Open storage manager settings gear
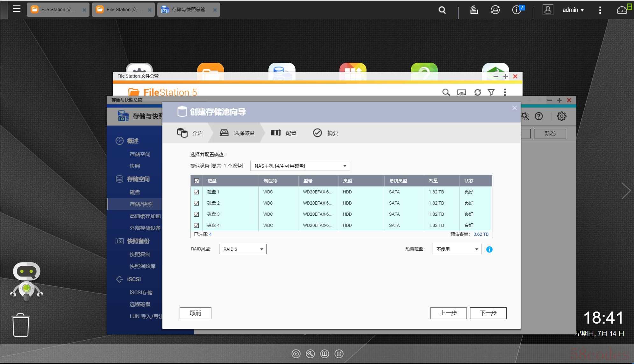The width and height of the screenshot is (634, 364). 561,116
